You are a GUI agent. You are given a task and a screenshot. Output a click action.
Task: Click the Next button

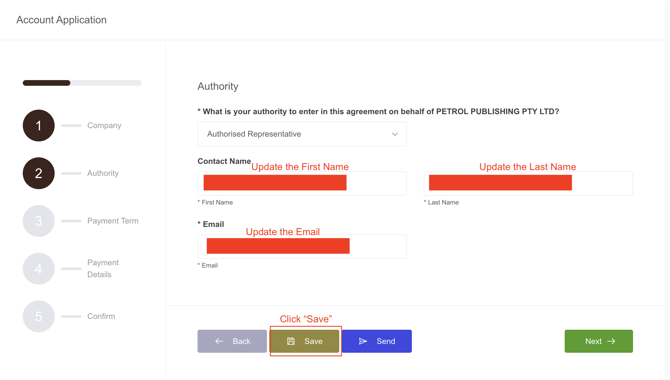(599, 341)
